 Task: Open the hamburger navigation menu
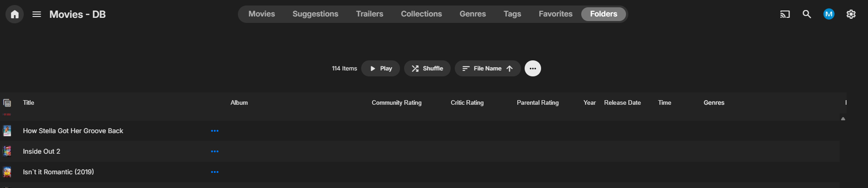pyautogui.click(x=37, y=14)
